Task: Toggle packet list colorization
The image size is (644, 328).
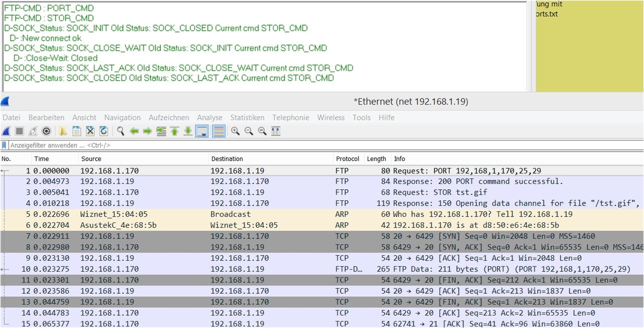Action: click(x=218, y=131)
